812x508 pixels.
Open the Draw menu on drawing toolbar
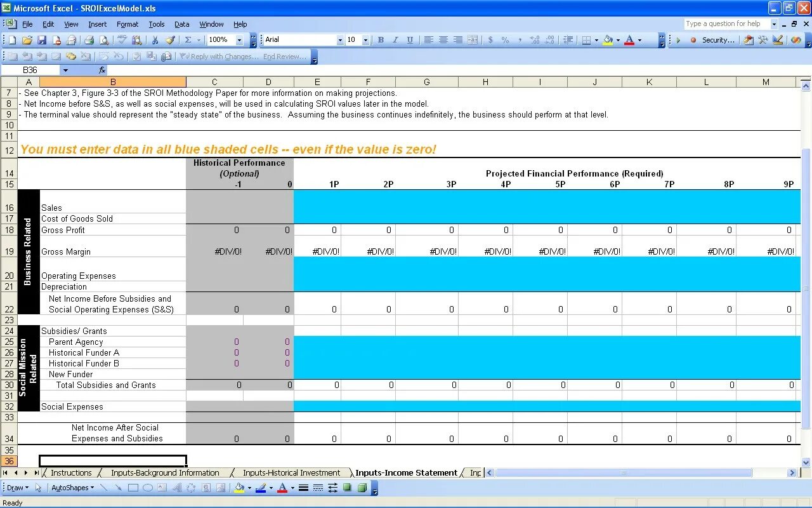point(17,488)
